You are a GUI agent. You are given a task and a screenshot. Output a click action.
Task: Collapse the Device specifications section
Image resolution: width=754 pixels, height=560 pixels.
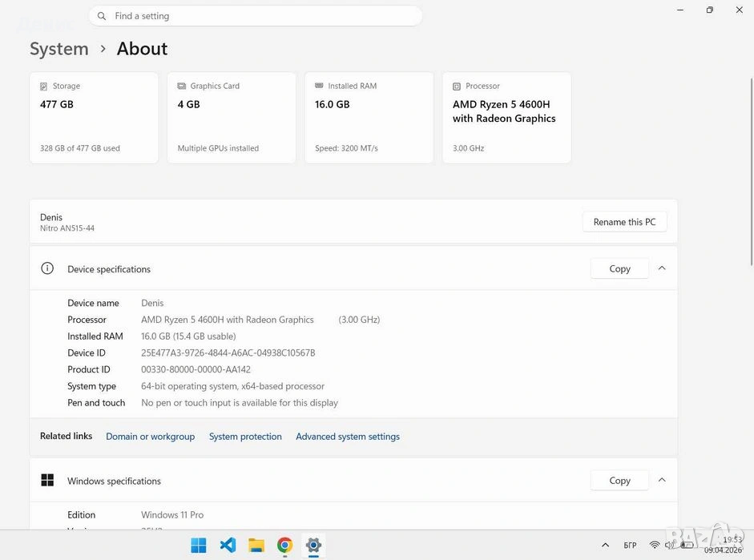coord(662,268)
